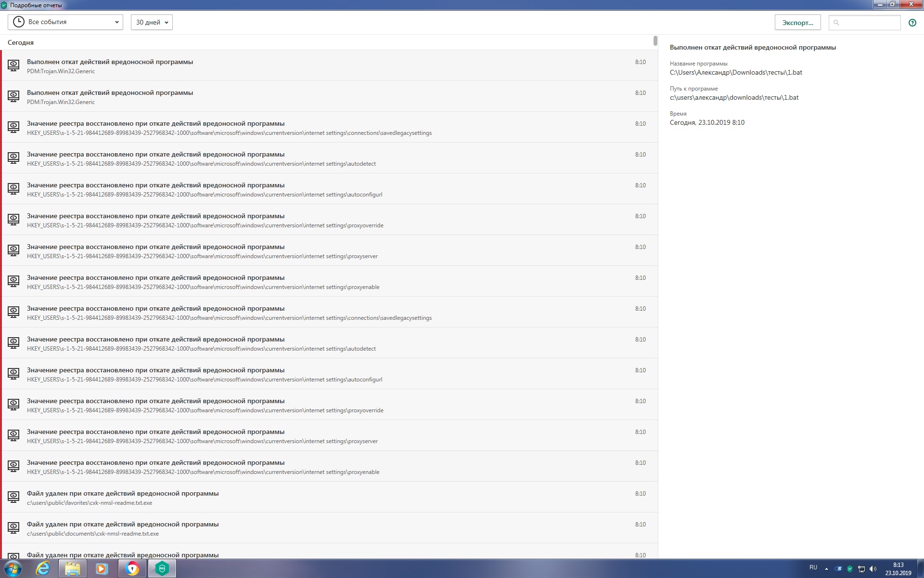
Task: Open the '30 дней' period dropdown
Action: (152, 22)
